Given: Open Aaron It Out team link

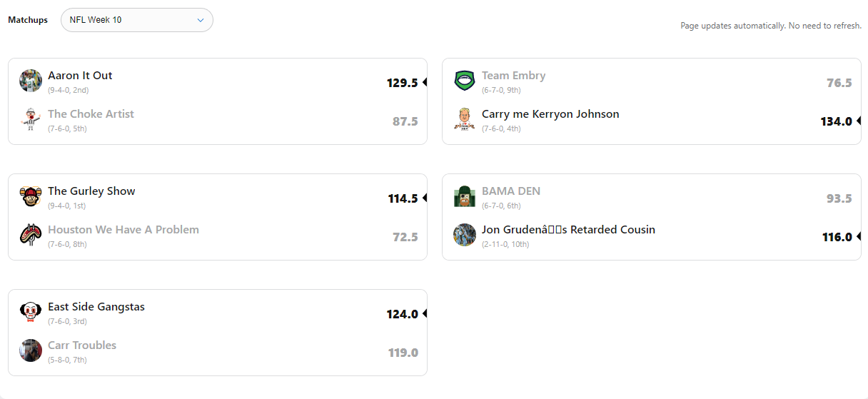Looking at the screenshot, I should 80,76.
